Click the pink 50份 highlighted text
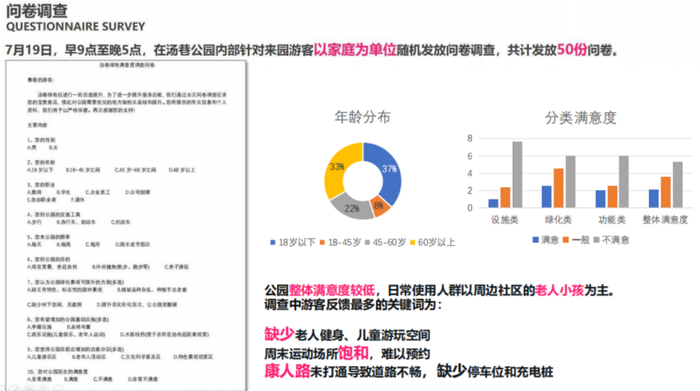Screen dimensions: 700x391 [572, 50]
